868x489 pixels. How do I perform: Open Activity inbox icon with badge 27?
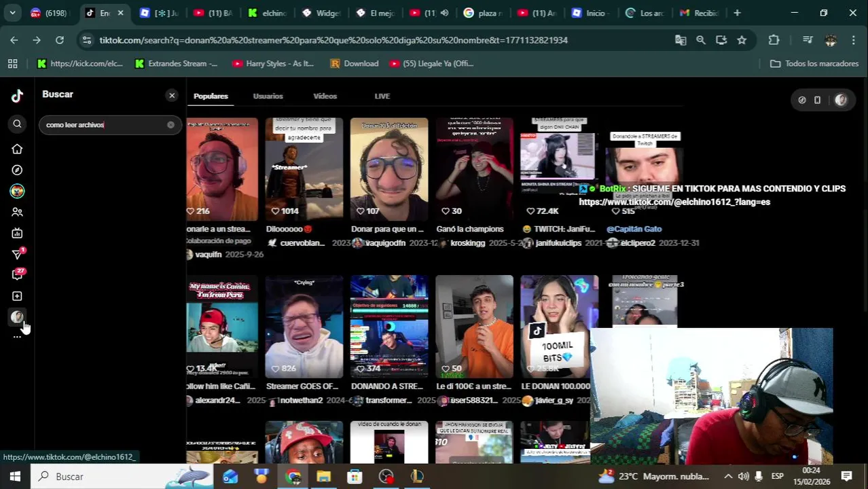coord(18,274)
